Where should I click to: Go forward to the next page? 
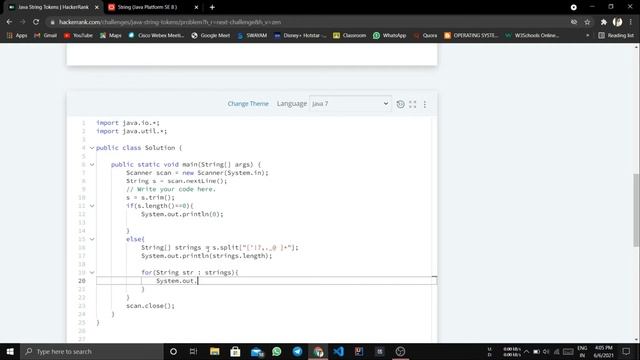click(x=22, y=22)
